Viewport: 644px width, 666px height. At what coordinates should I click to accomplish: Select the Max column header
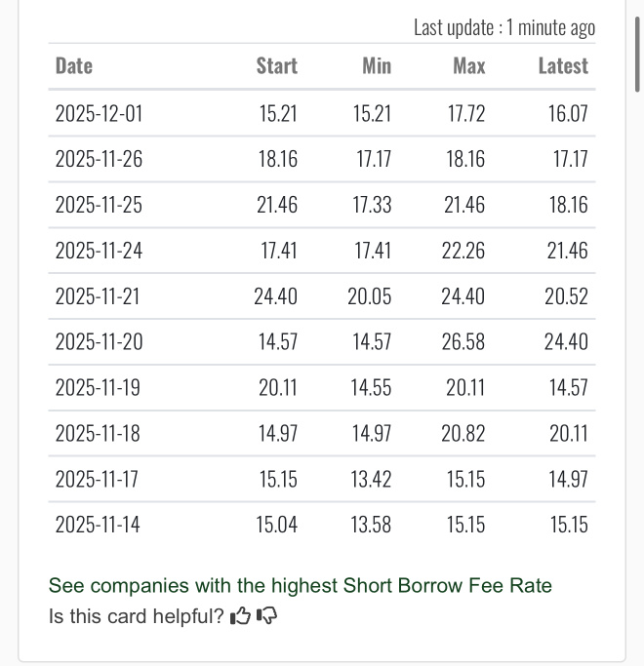pos(469,66)
